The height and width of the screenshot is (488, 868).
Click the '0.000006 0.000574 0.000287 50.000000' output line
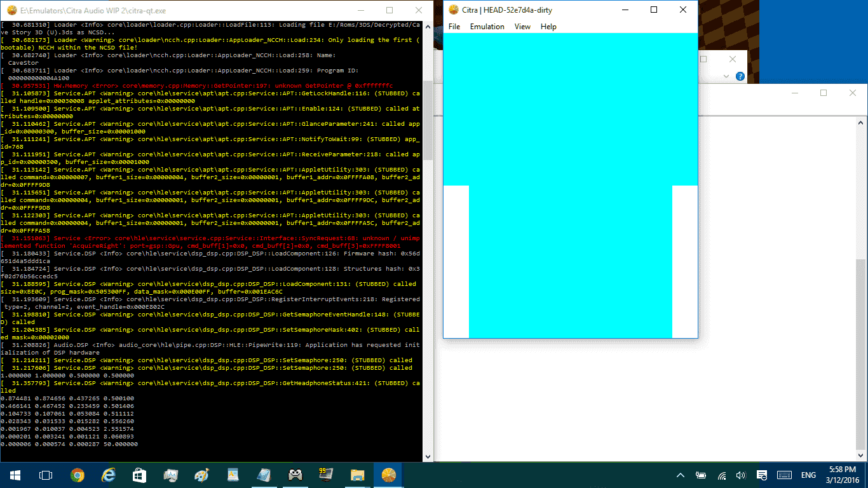click(x=69, y=444)
